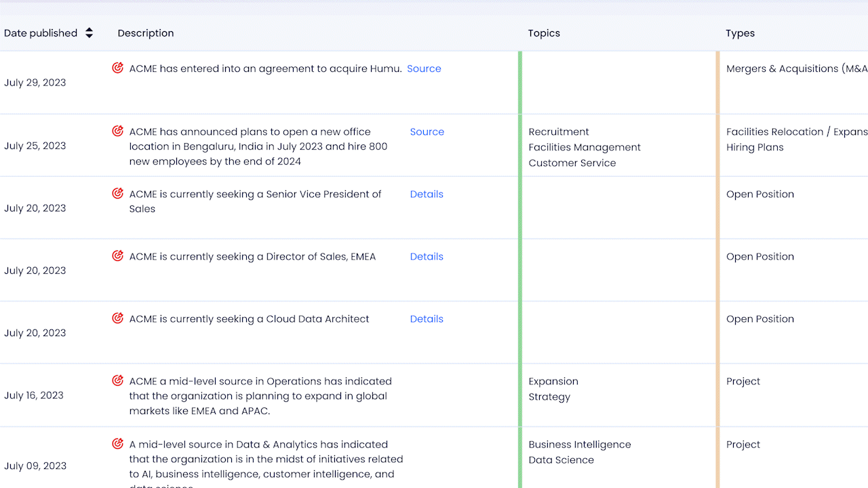The image size is (868, 488).
Task: Click the red signal icon beside the Humu acquisition entry
Action: pos(117,68)
